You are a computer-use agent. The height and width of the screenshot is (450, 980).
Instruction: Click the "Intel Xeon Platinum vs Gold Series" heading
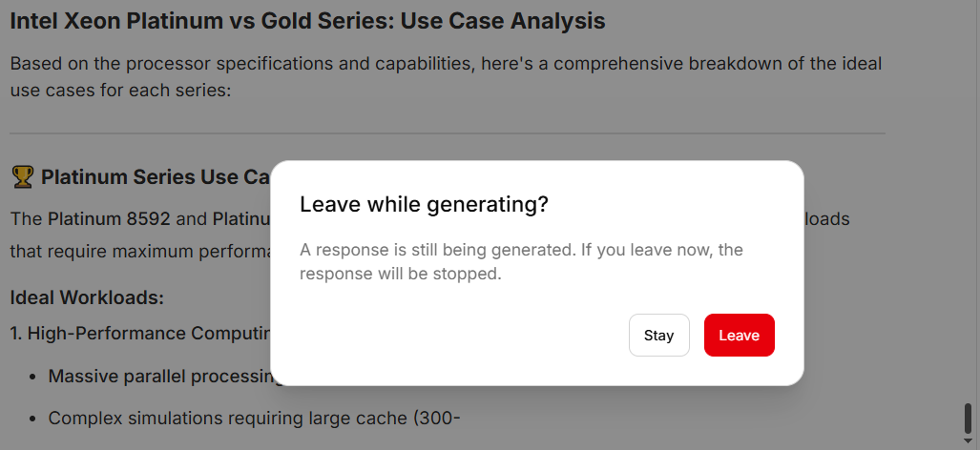pyautogui.click(x=307, y=21)
